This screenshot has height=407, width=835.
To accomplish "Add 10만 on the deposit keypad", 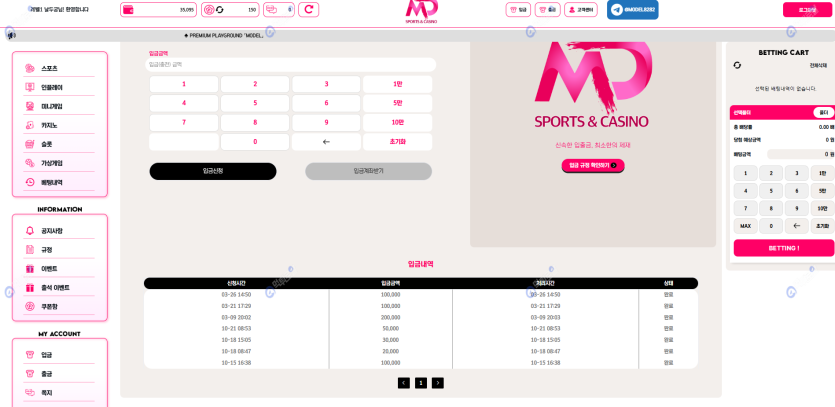I will (x=398, y=123).
